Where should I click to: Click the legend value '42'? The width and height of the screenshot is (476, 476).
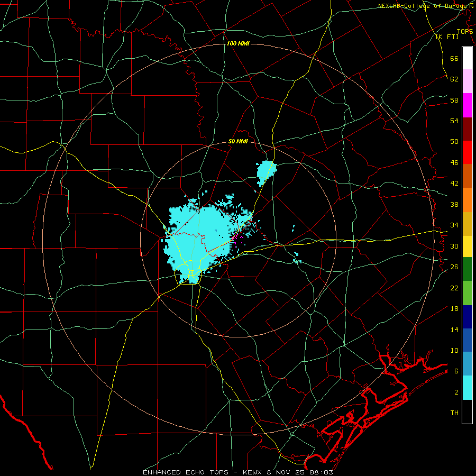454,184
